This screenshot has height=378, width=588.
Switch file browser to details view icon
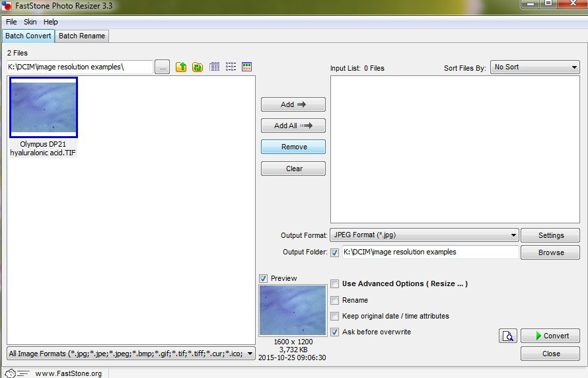tap(215, 67)
